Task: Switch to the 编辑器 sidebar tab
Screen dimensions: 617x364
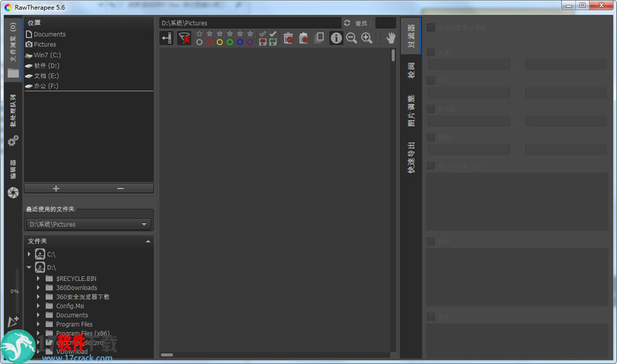Action: click(13, 170)
